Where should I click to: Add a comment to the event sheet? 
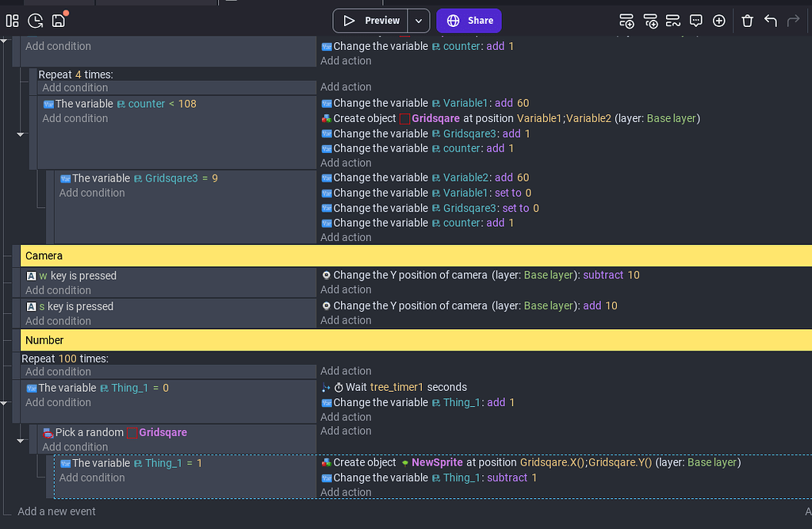click(695, 21)
